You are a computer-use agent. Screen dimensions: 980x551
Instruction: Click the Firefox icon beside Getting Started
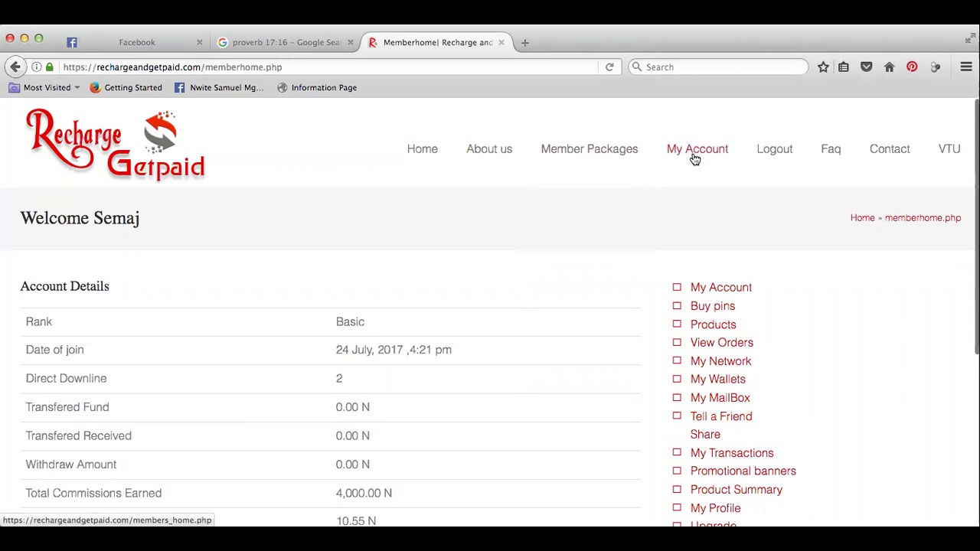[95, 87]
